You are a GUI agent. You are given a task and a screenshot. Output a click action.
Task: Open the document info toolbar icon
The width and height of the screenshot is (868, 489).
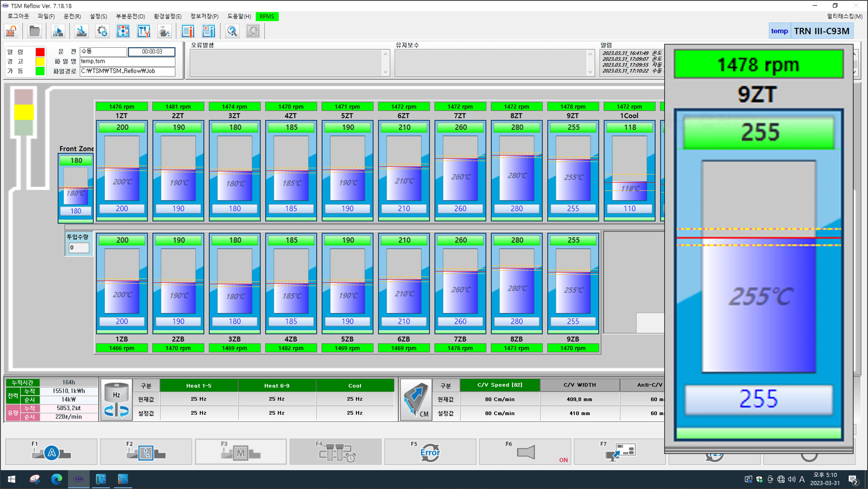click(188, 31)
